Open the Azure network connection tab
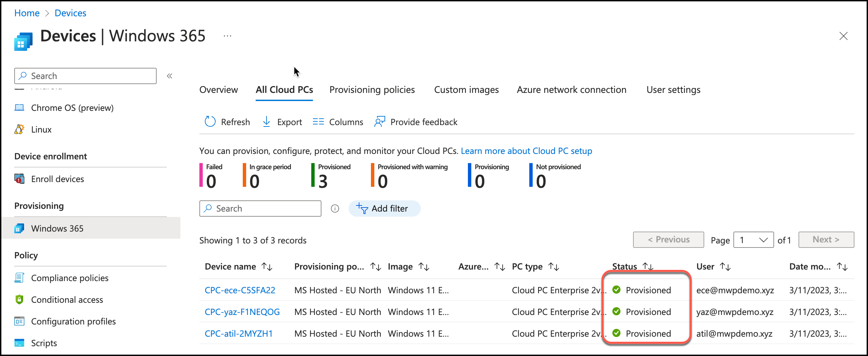The height and width of the screenshot is (356, 868). (x=571, y=90)
